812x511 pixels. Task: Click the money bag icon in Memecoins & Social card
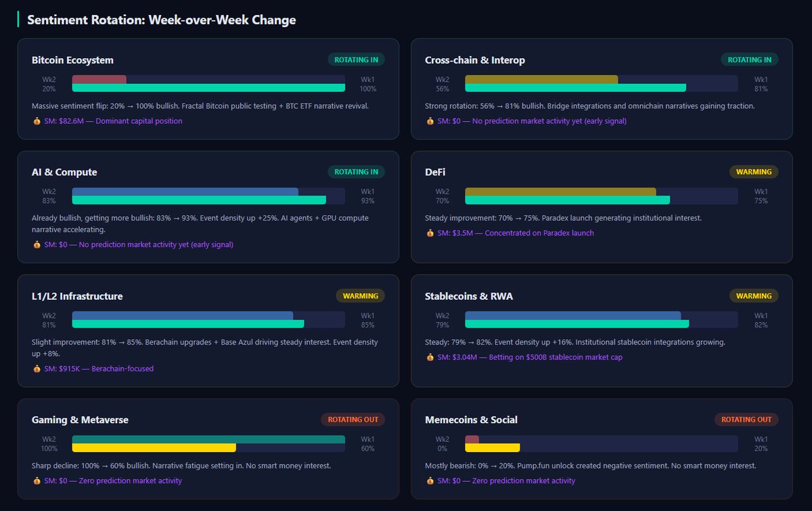pyautogui.click(x=430, y=481)
